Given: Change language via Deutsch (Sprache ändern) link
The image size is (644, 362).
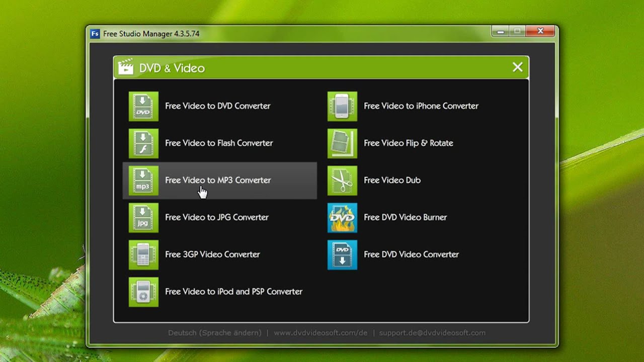Looking at the screenshot, I should (215, 333).
